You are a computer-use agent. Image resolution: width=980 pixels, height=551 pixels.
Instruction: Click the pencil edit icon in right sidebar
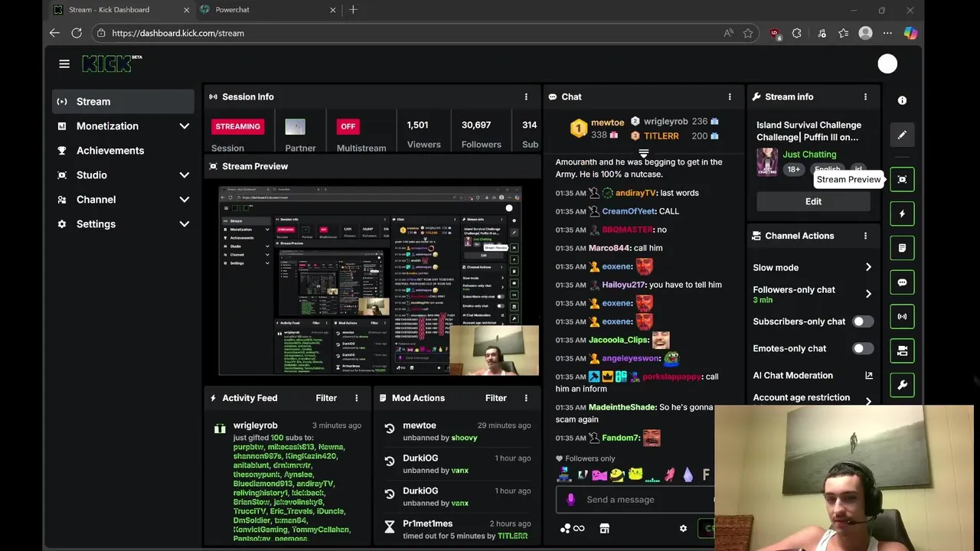pos(902,135)
